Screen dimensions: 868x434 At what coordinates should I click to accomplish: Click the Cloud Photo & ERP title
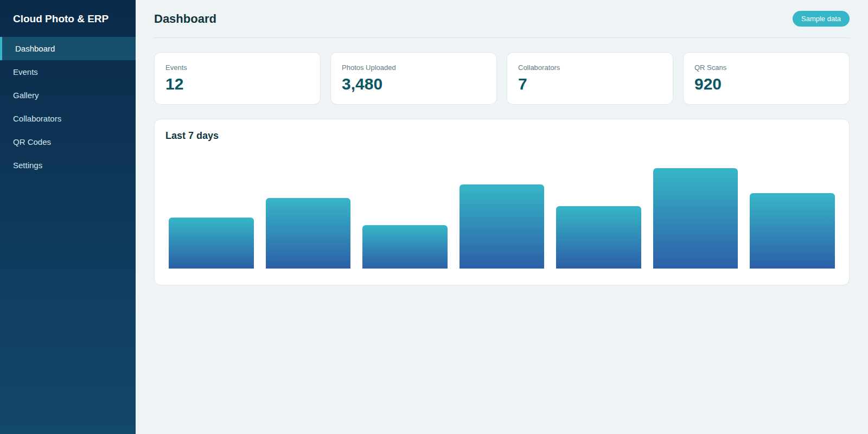click(61, 19)
